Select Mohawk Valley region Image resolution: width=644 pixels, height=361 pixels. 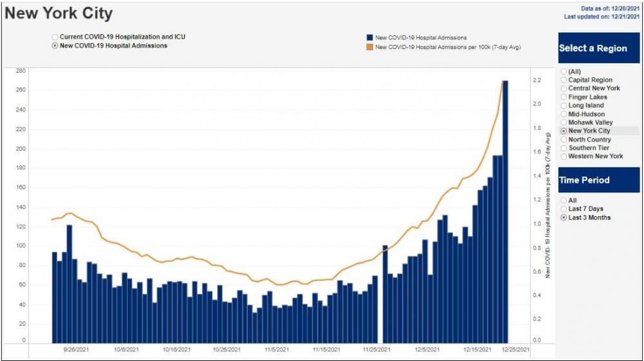564,122
